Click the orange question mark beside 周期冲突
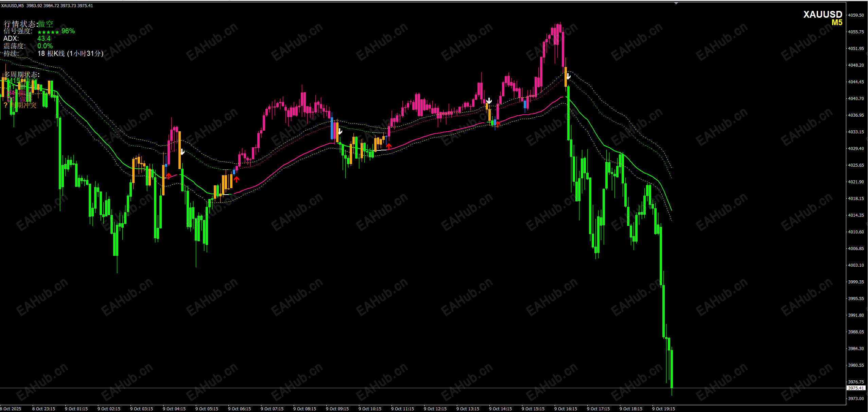The height and width of the screenshot is (412, 868). tap(5, 105)
